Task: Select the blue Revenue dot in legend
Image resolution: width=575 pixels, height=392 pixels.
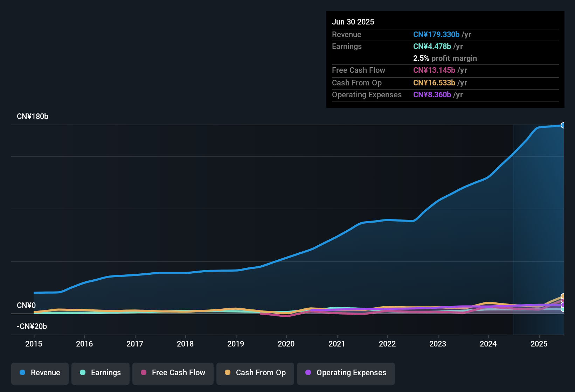Action: pyautogui.click(x=22, y=373)
